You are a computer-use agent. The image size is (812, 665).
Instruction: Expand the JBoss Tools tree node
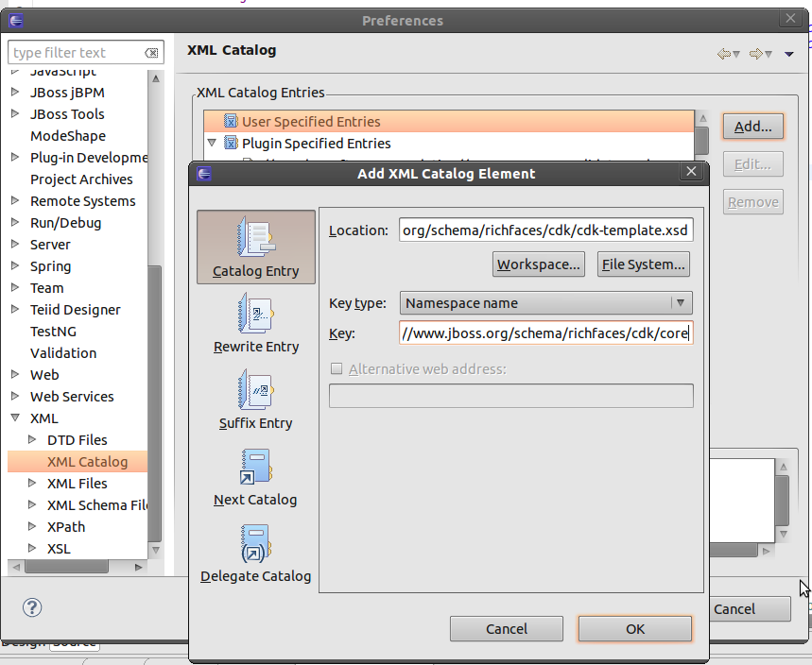[15, 113]
